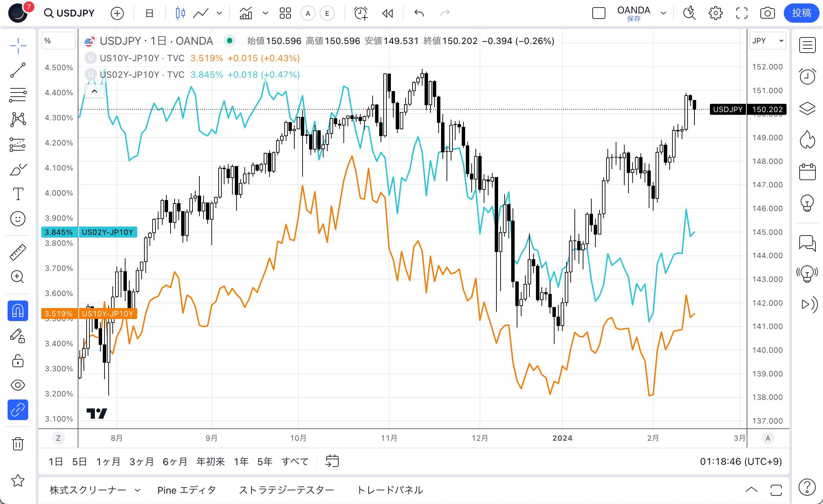This screenshot has height=504, width=823.
Task: Take a chart snapshot with the camera
Action: coord(767,13)
